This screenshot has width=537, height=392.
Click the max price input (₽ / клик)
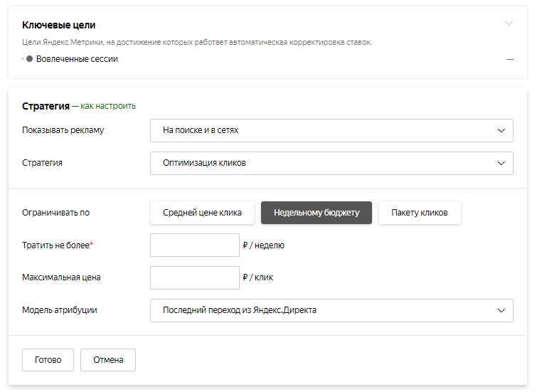[x=195, y=277]
